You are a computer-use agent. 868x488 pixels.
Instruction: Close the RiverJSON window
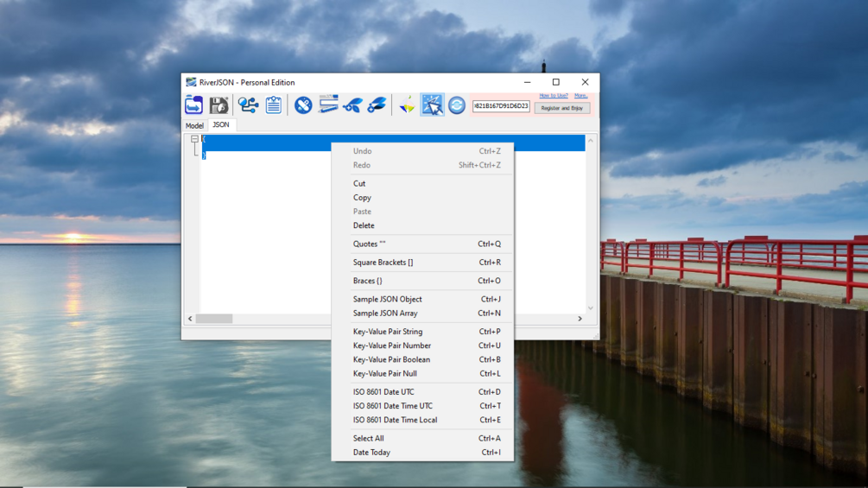coord(585,82)
